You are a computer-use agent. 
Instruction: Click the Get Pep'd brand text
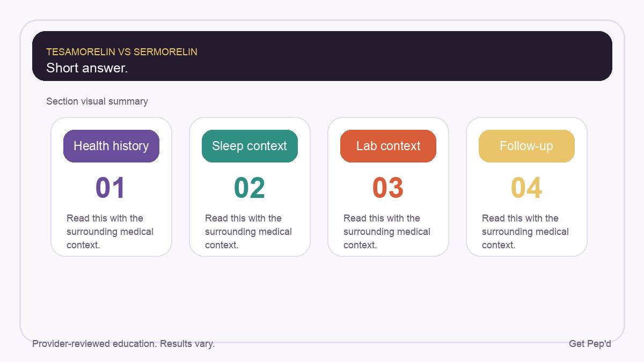tap(590, 344)
